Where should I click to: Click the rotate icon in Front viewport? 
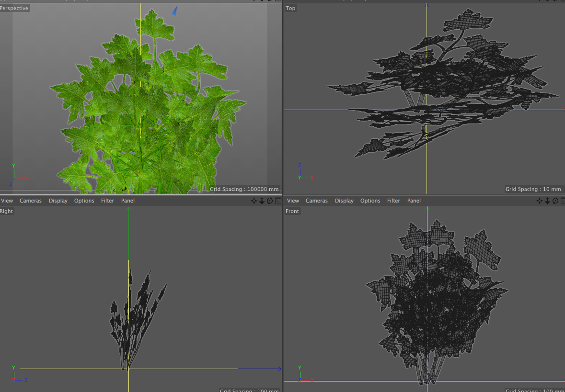coord(555,201)
